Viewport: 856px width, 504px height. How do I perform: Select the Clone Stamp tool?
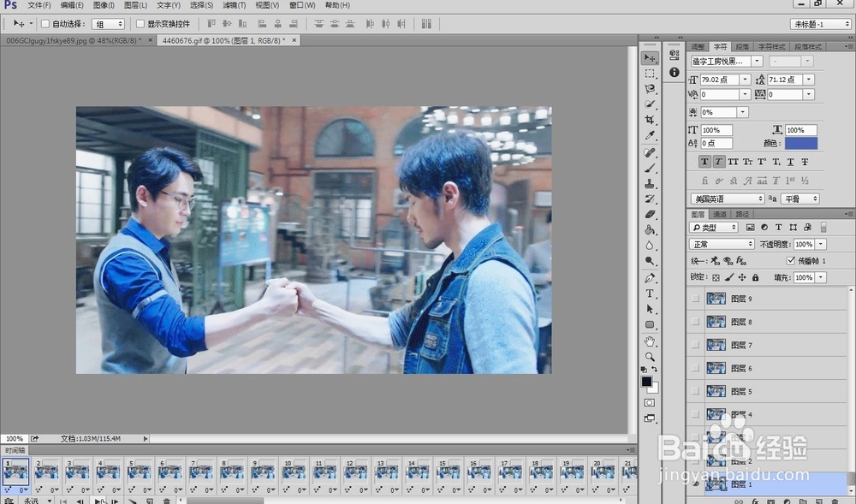pyautogui.click(x=649, y=184)
